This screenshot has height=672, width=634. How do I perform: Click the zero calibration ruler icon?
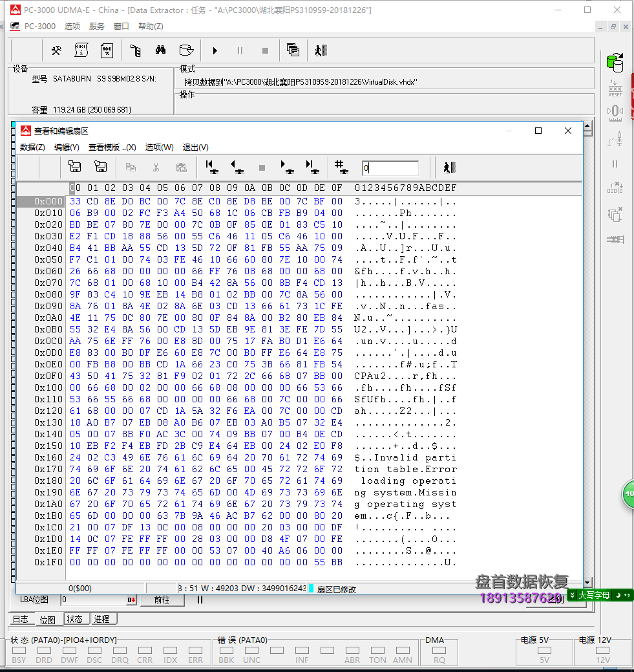tap(615, 114)
